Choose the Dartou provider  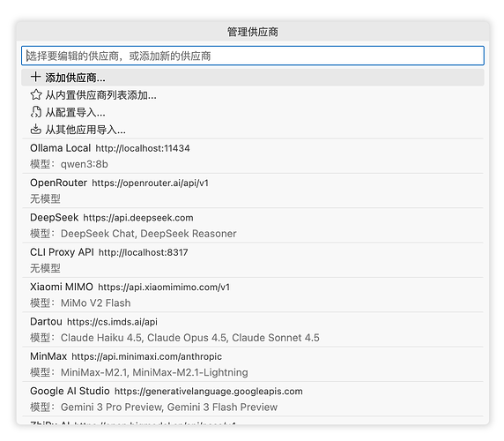(x=253, y=330)
